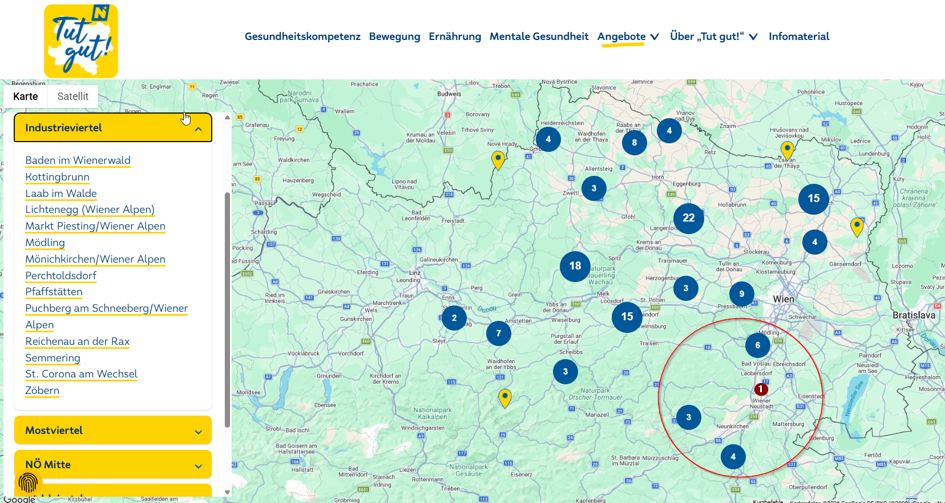945x503 pixels.
Task: Click cluster 3 near Herzogenburg
Action: point(685,288)
